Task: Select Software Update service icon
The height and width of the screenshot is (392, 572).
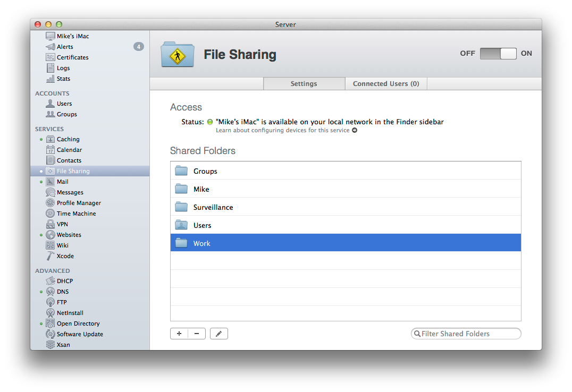Action: point(51,334)
